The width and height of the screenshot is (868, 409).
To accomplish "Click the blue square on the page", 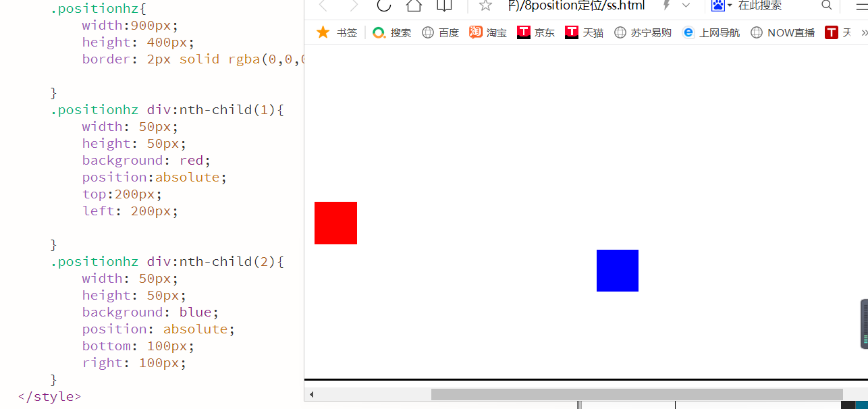I will click(x=618, y=271).
